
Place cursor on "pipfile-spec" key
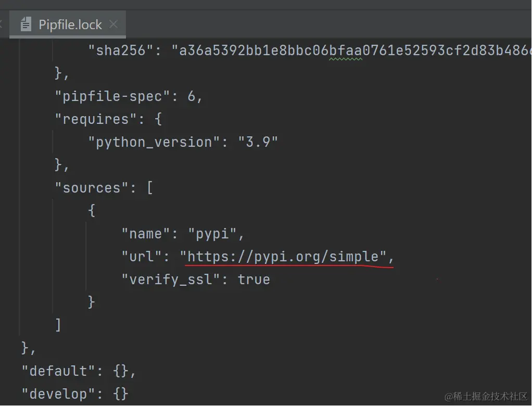(112, 96)
